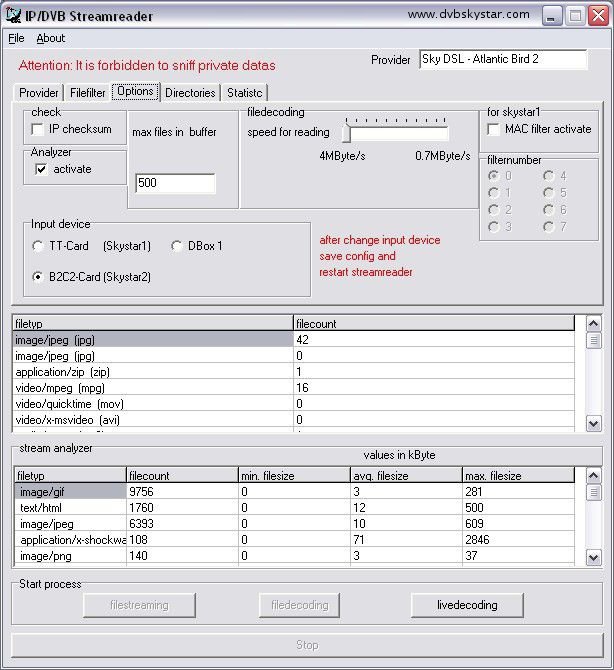Select the video/quicktime (mov) row
The height and width of the screenshot is (670, 614).
294,404
